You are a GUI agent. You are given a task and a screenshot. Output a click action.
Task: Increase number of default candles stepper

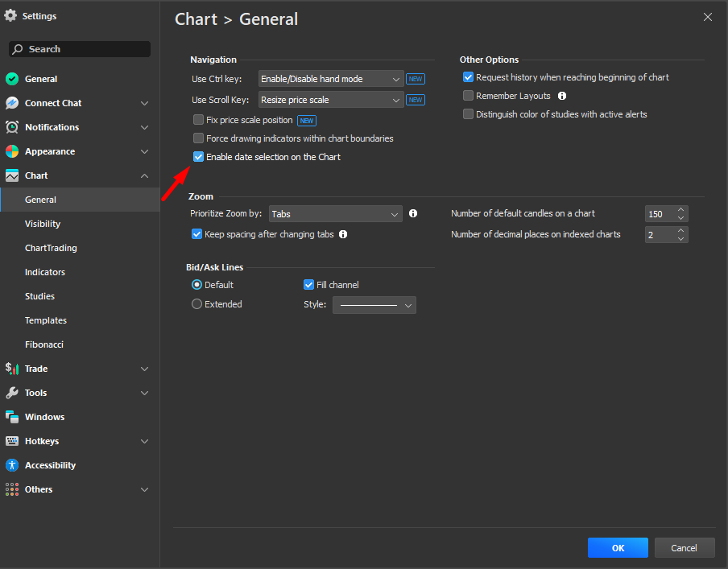click(681, 210)
